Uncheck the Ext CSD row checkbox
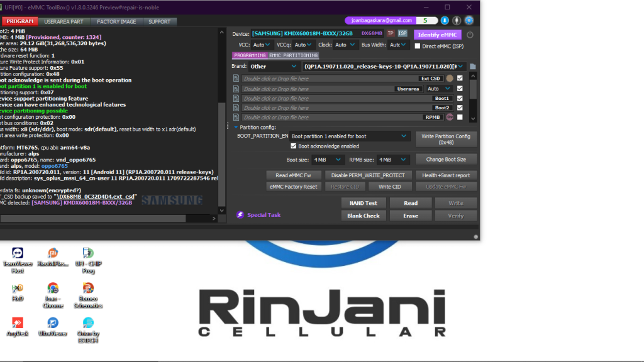This screenshot has height=362, width=644. pos(460,78)
